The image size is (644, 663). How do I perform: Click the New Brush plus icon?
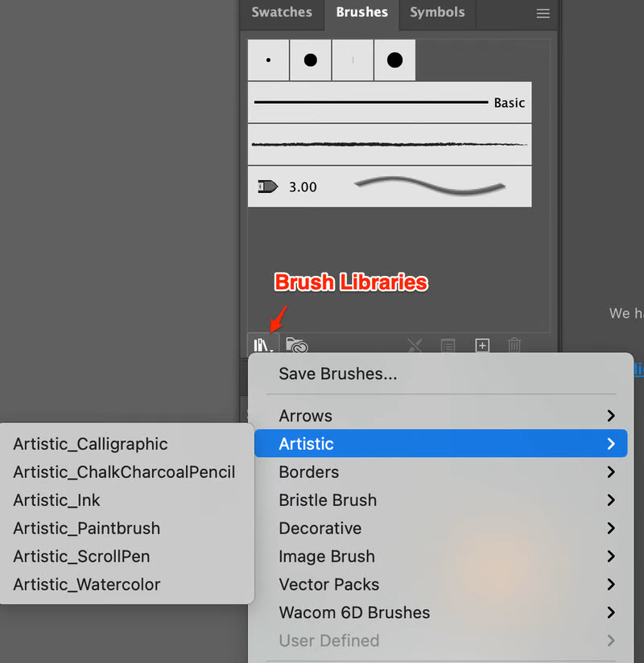coord(481,346)
